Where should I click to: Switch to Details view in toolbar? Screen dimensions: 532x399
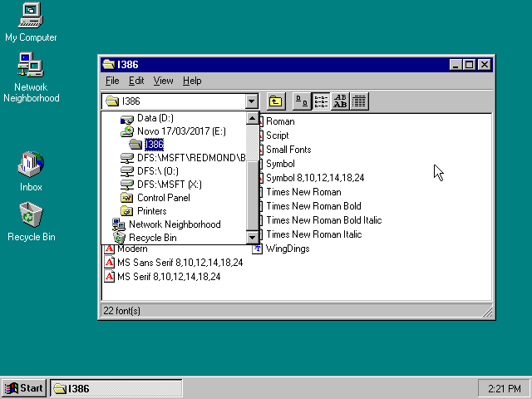tap(359, 101)
